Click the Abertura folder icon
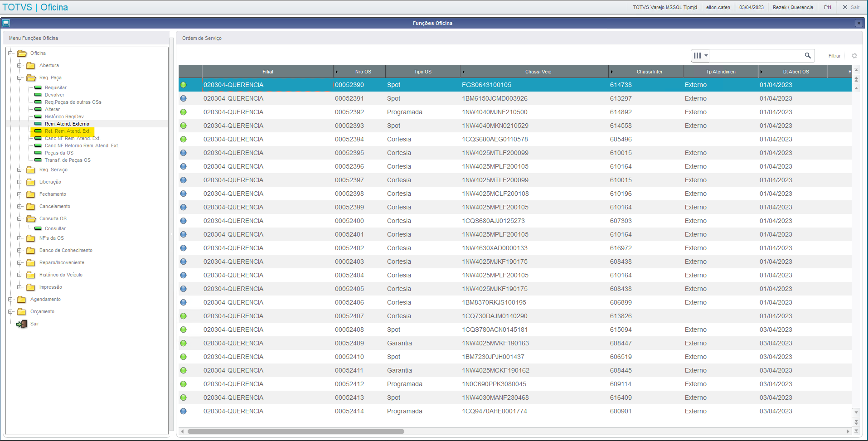Viewport: 868px width, 441px height. pos(30,66)
